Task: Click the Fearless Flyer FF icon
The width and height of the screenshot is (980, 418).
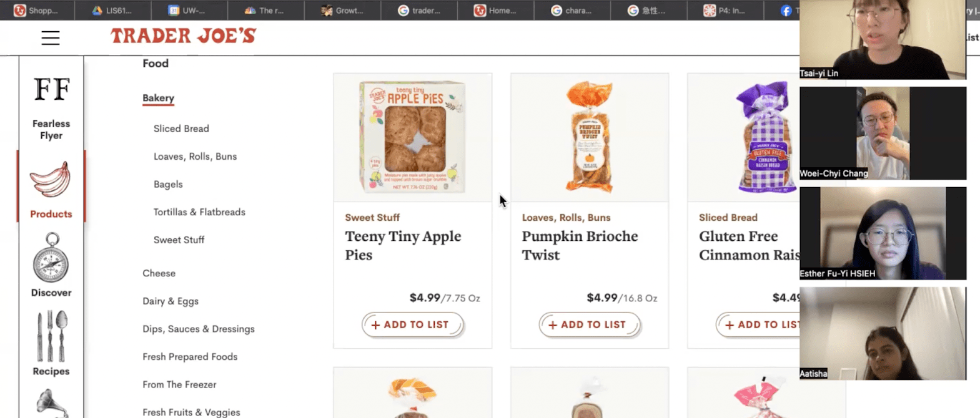Action: point(51,90)
